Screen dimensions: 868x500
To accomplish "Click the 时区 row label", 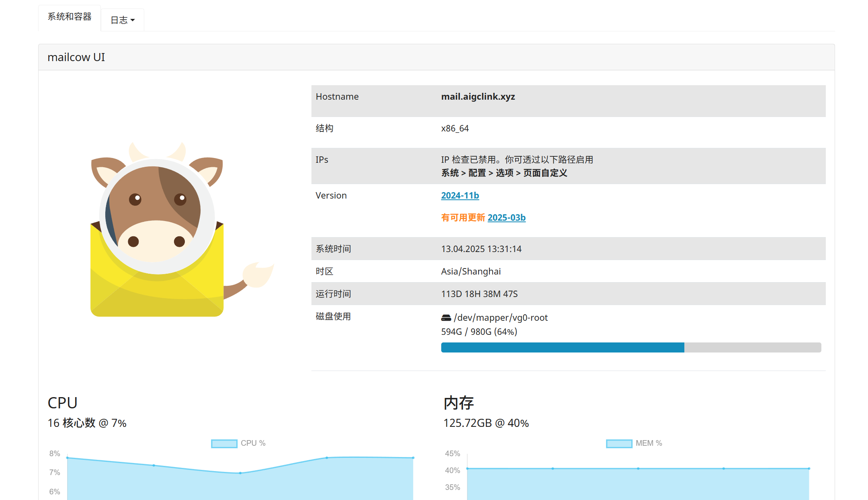I will click(x=324, y=271).
